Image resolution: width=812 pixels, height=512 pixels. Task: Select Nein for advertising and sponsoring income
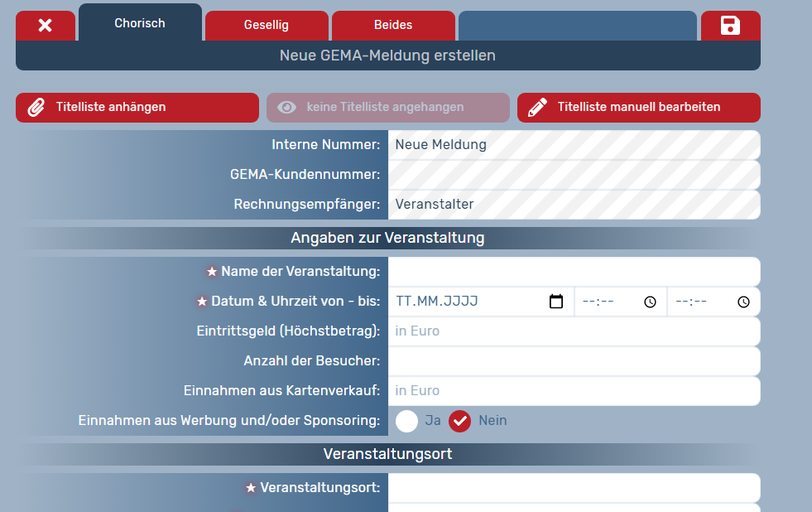[460, 421]
